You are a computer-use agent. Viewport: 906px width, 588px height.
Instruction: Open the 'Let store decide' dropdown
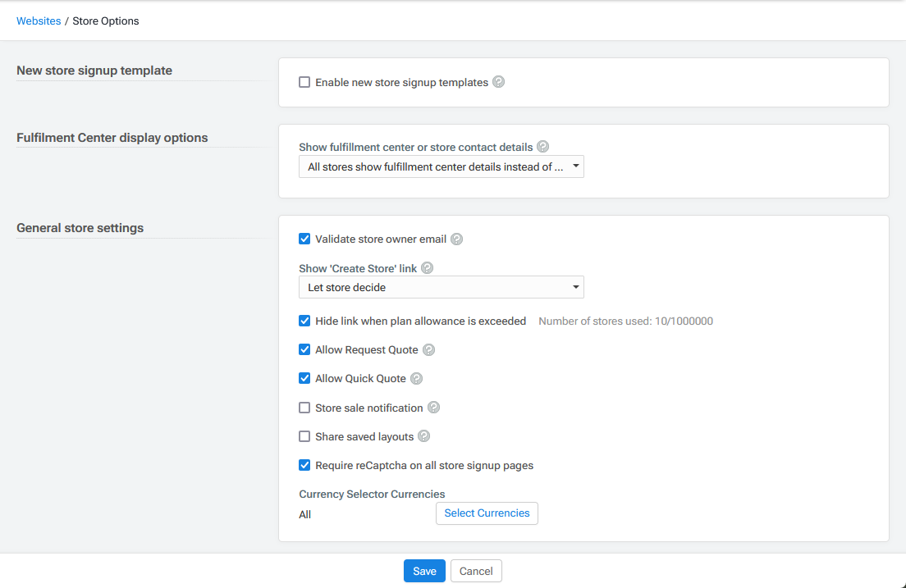[x=441, y=287]
